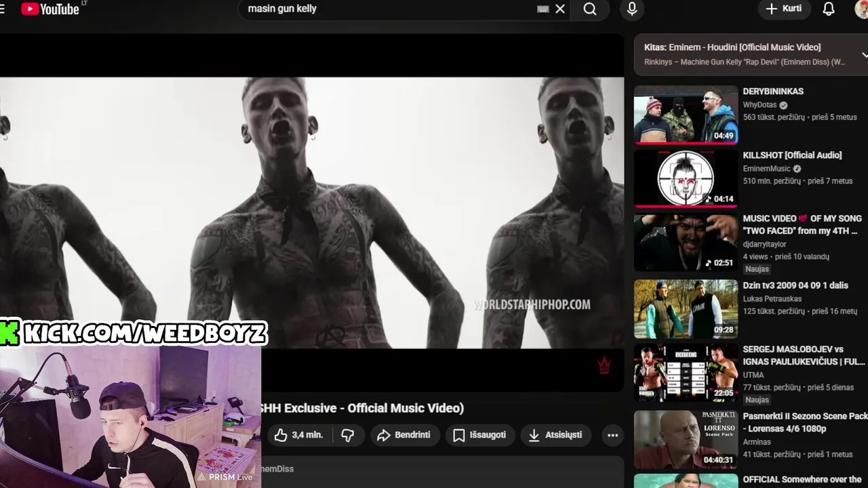Start voice search with the microphone icon

pyautogui.click(x=632, y=9)
